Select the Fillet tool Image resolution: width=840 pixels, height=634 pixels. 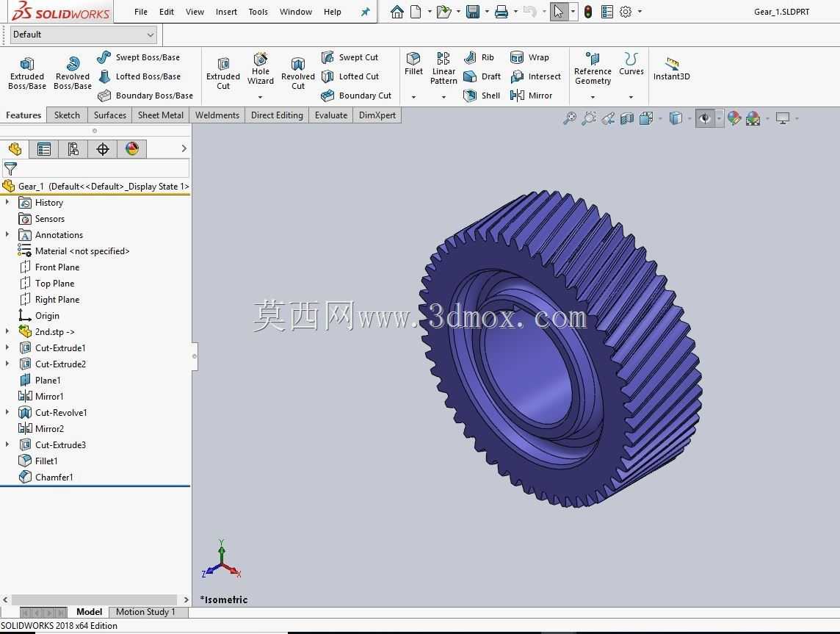(413, 64)
